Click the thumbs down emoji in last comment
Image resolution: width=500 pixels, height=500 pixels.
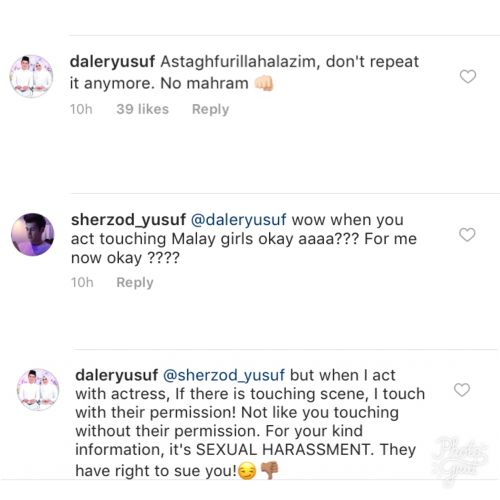click(x=269, y=470)
